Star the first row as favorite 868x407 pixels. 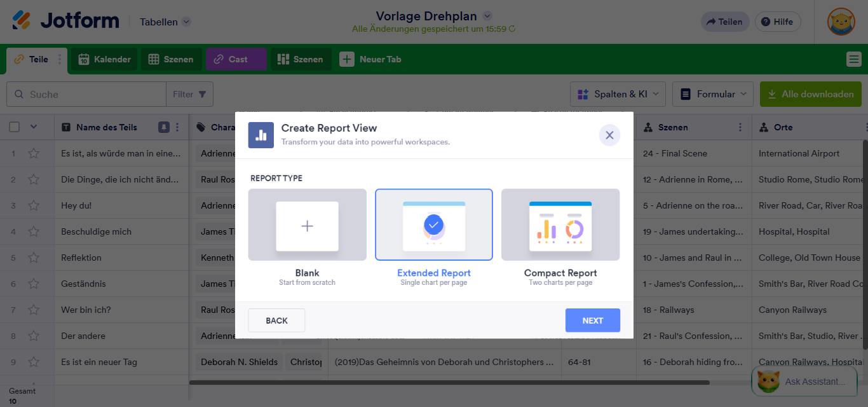pyautogui.click(x=34, y=153)
